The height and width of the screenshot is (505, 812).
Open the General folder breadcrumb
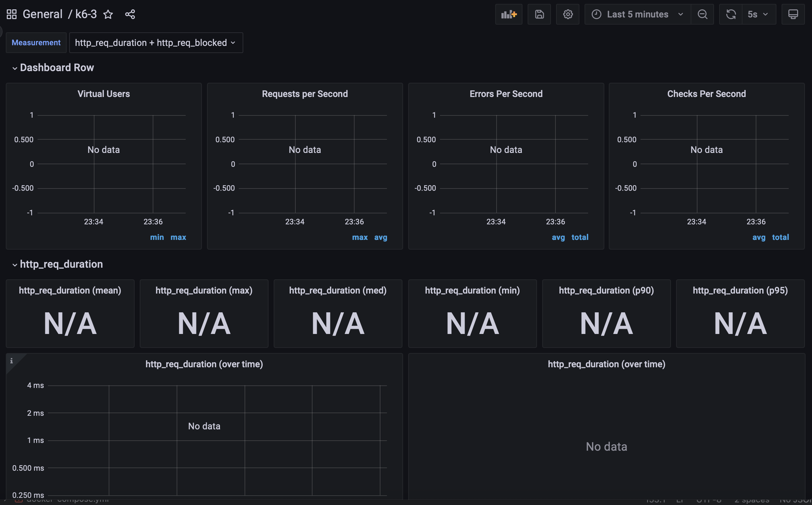(x=42, y=14)
